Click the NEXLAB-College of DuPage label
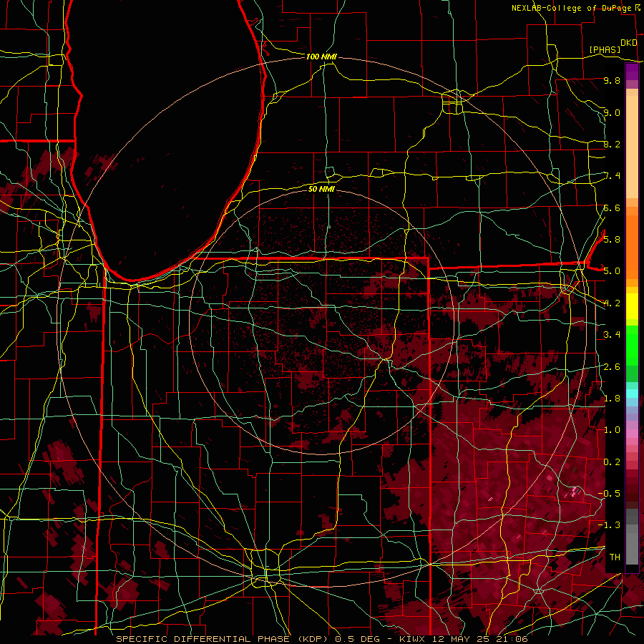This screenshot has width=644, height=644. point(571,8)
